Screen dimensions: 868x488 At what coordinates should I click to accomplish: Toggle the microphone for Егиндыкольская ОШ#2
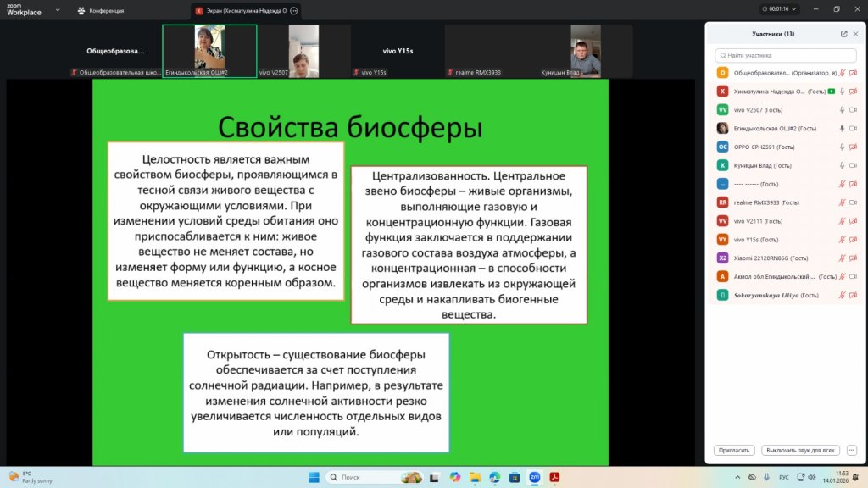(x=842, y=128)
